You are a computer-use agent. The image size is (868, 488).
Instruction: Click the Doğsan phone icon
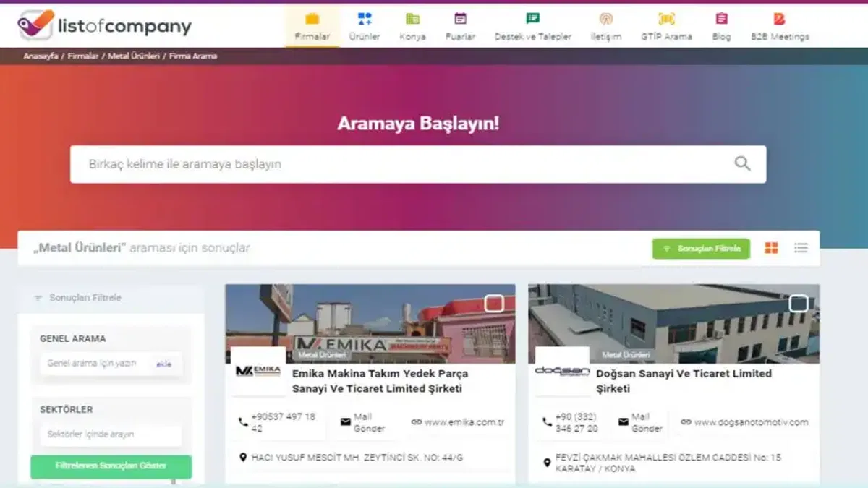click(547, 422)
